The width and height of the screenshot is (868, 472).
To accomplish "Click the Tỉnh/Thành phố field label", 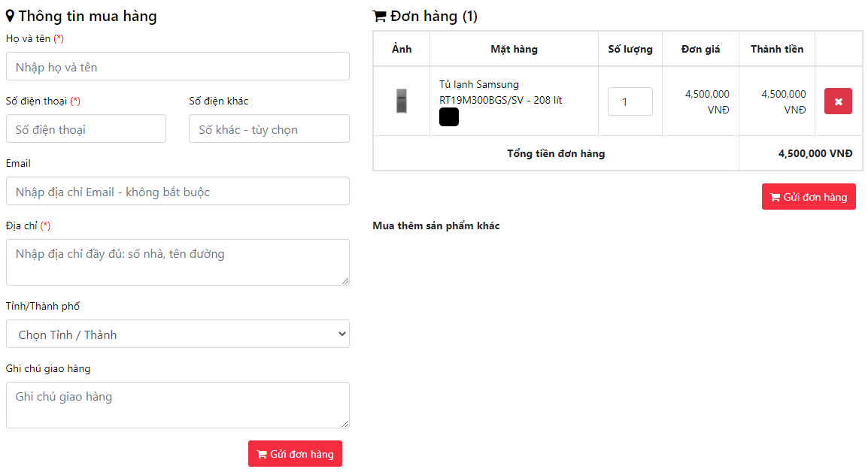I will (x=43, y=307).
